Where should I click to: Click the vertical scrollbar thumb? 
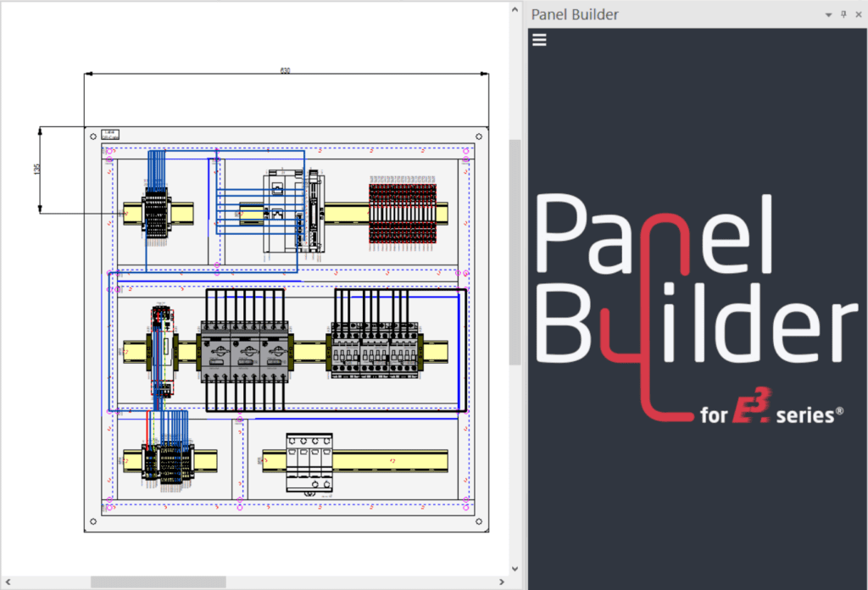click(515, 252)
